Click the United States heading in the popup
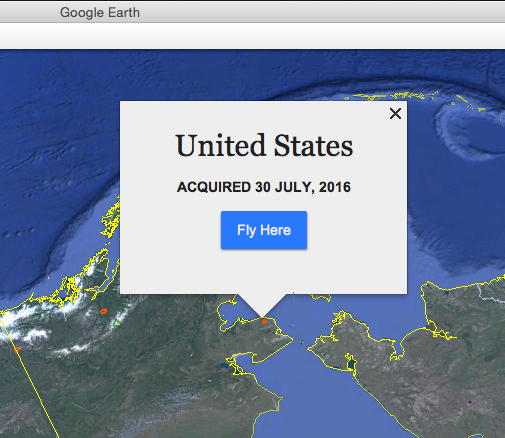 click(x=264, y=145)
